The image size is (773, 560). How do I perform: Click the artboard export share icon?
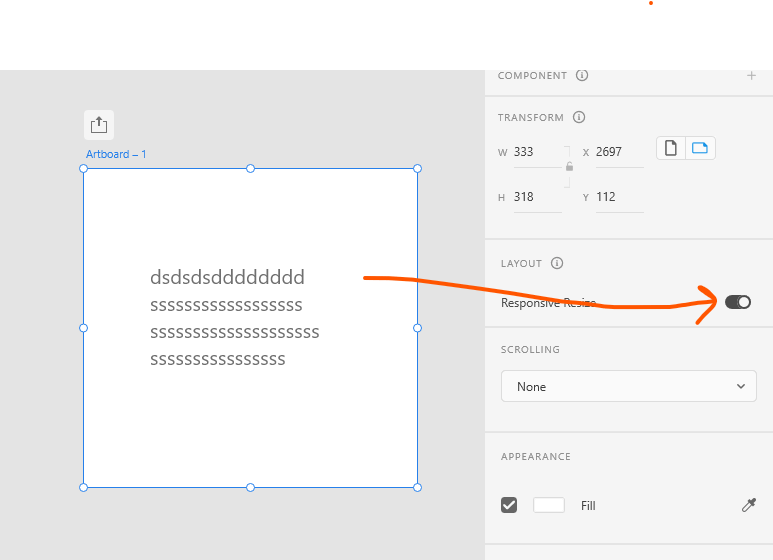[x=99, y=125]
